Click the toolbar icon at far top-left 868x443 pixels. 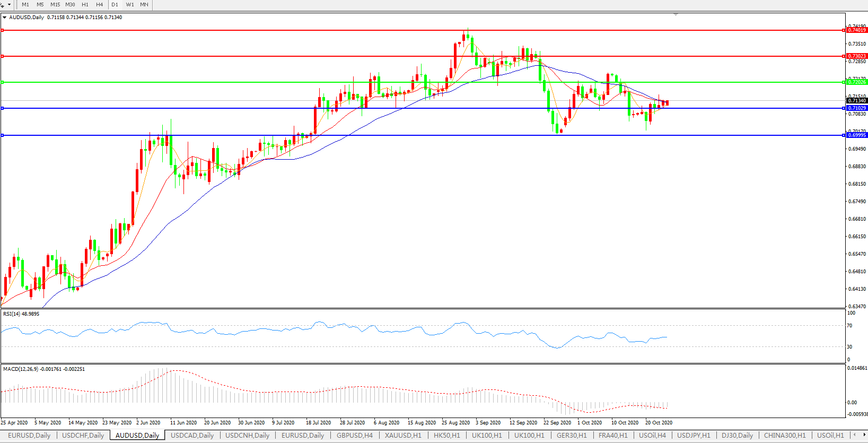pos(2,5)
